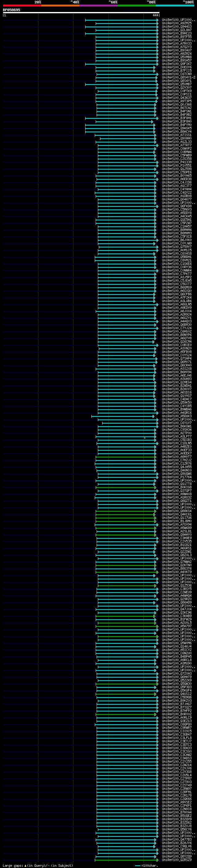Select hit label UniRef100_Q8S4Y1-2
The width and height of the screenshot is (197, 868).
(179, 77)
